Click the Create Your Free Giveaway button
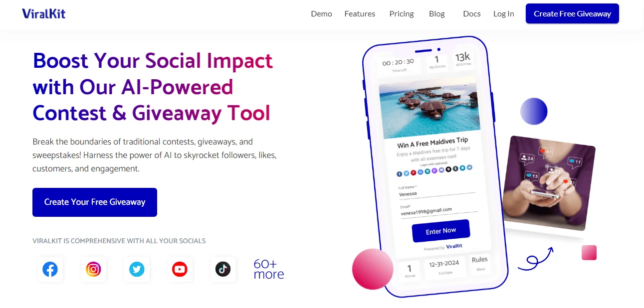This screenshot has height=308, width=644. (x=95, y=202)
